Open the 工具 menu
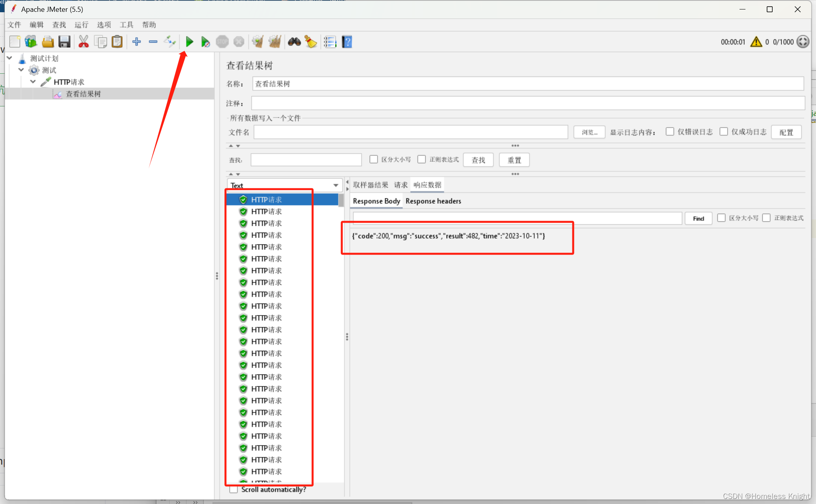Viewport: 816px width, 504px height. click(127, 25)
